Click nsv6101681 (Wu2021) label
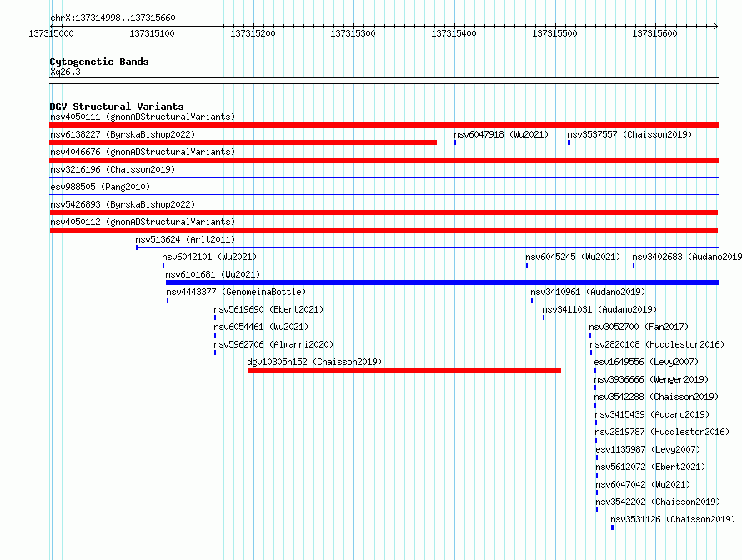This screenshot has width=742, height=560. [213, 274]
